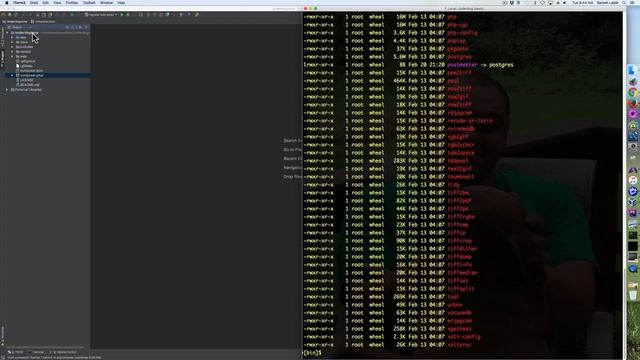The height and width of the screenshot is (360, 640).
Task: Click 'postmaster' entry in terminal listing
Action: point(462,65)
